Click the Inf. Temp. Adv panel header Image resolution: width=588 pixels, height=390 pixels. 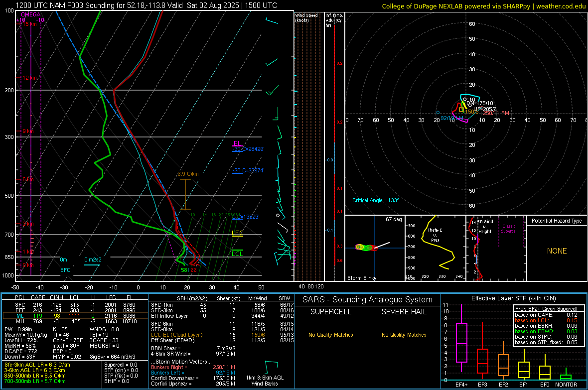point(334,20)
